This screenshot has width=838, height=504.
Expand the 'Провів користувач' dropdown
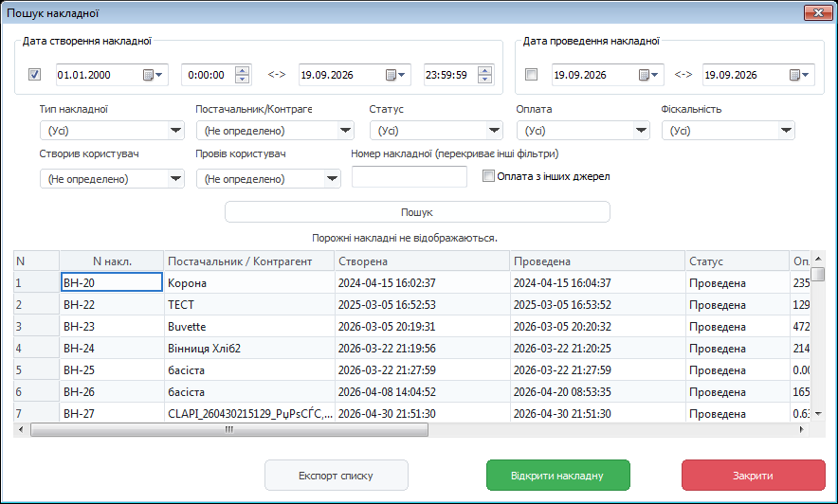332,179
